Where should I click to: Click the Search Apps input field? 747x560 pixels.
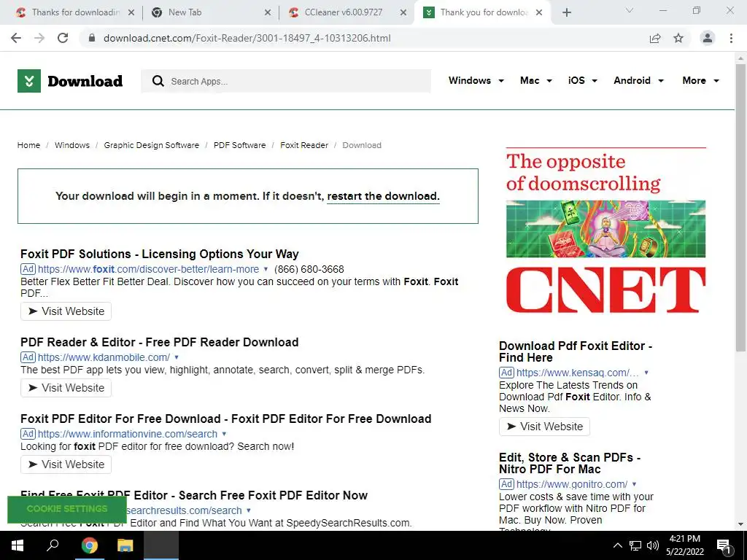(286, 81)
